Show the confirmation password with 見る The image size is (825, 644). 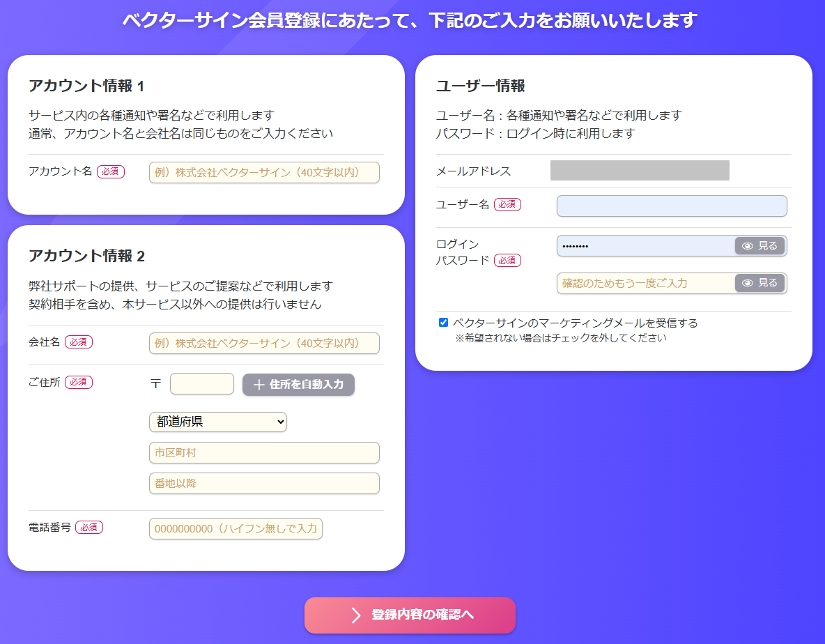pyautogui.click(x=760, y=283)
